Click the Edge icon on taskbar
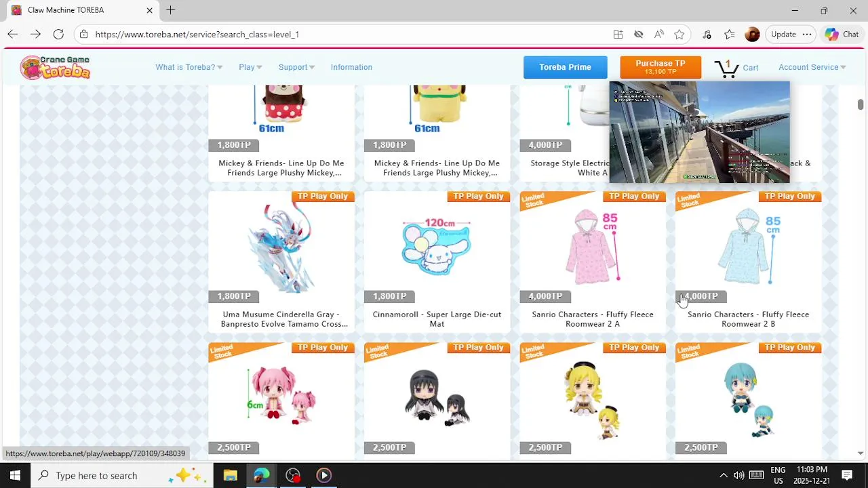Image resolution: width=868 pixels, height=488 pixels. (261, 475)
